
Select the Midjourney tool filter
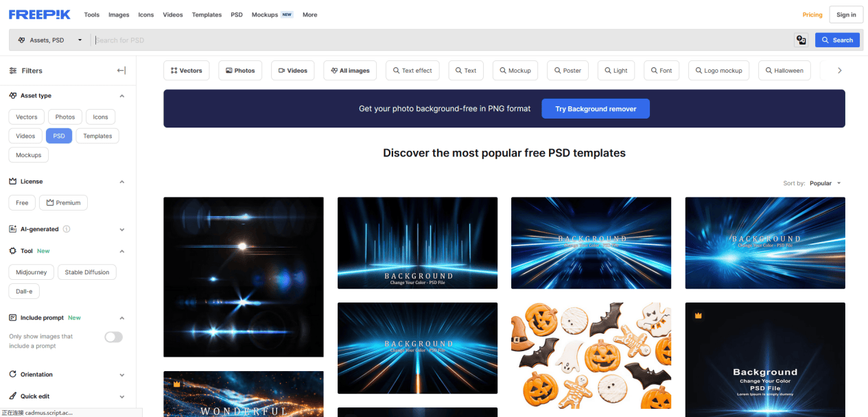point(32,272)
